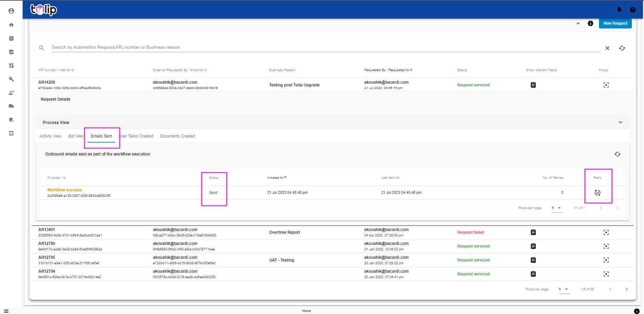Image resolution: width=644 pixels, height=314 pixels.
Task: Go to previous page of emails
Action: click(601, 208)
